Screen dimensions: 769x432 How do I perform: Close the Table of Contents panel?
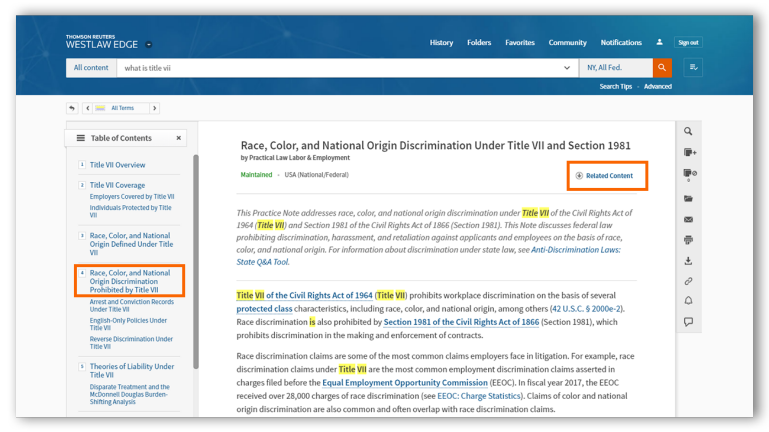coord(179,138)
